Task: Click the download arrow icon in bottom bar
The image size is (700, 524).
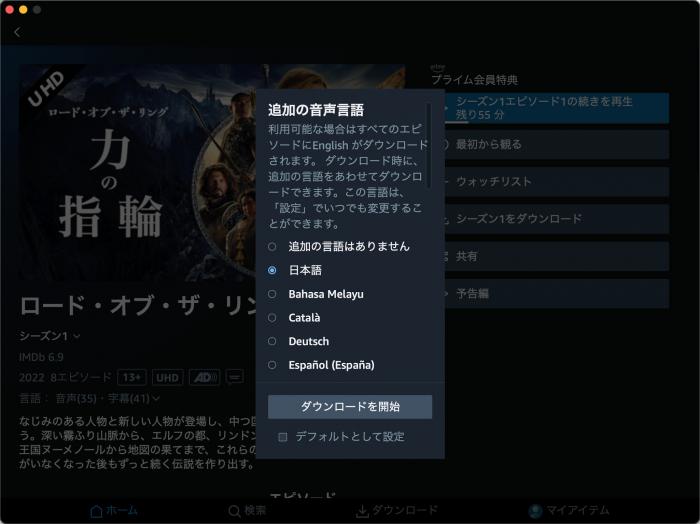Action: click(362, 511)
